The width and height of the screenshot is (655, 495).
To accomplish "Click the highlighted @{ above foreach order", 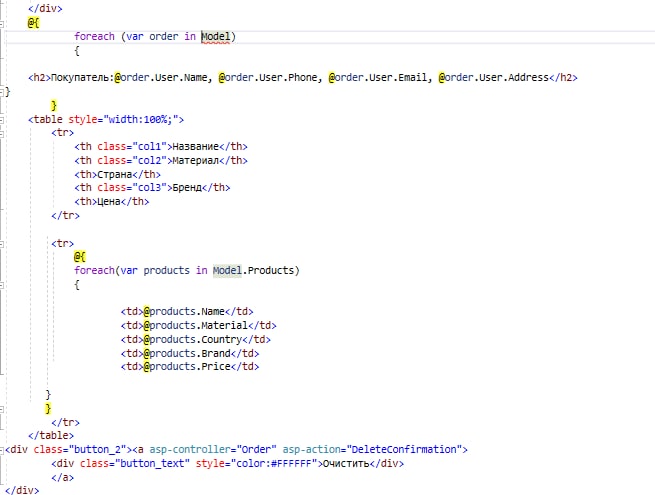I will (33, 23).
